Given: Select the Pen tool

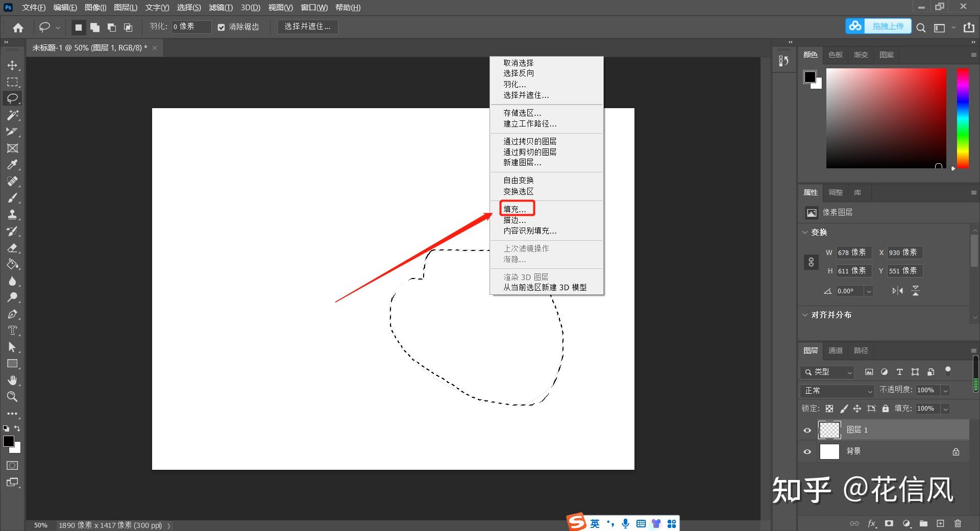Looking at the screenshot, I should click(x=12, y=314).
